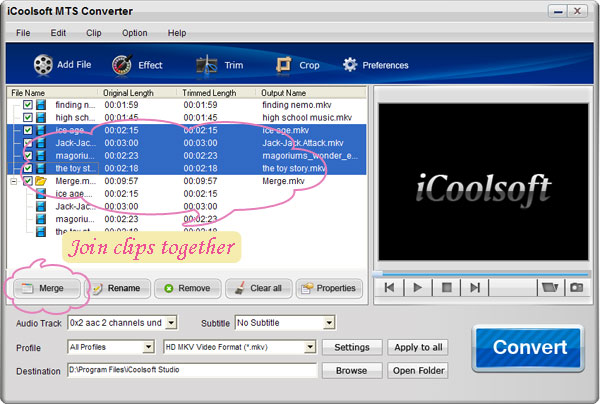Click Clear all with broom icon

click(x=259, y=288)
